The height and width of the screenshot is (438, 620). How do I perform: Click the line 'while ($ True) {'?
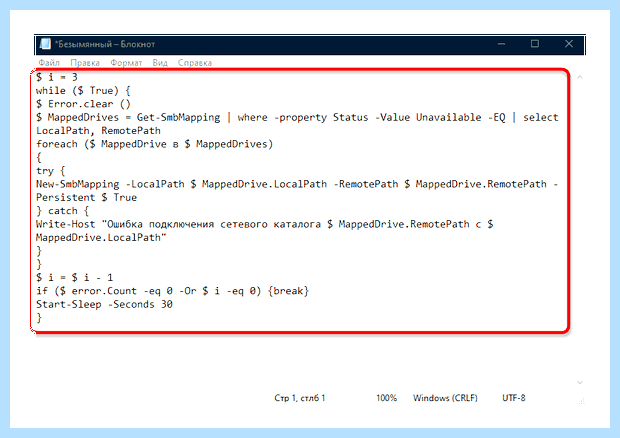[83, 91]
